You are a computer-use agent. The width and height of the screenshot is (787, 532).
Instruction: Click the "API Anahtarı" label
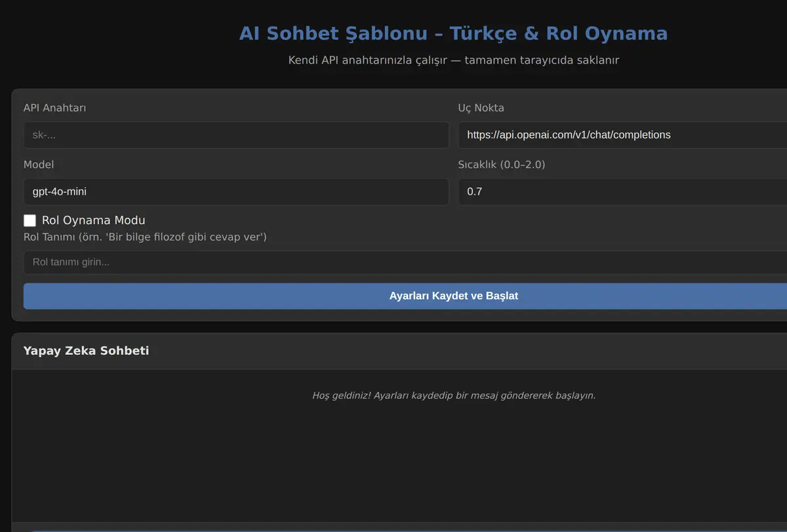[54, 108]
